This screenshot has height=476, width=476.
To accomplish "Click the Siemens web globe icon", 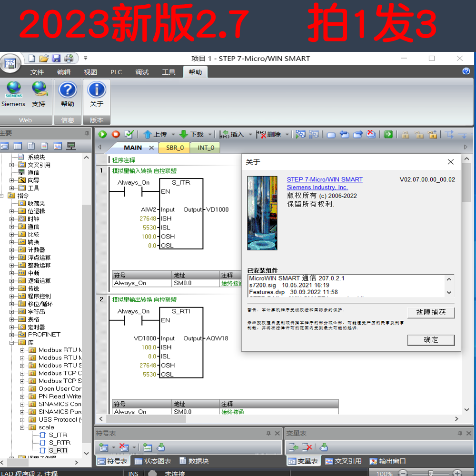I will point(14,89).
